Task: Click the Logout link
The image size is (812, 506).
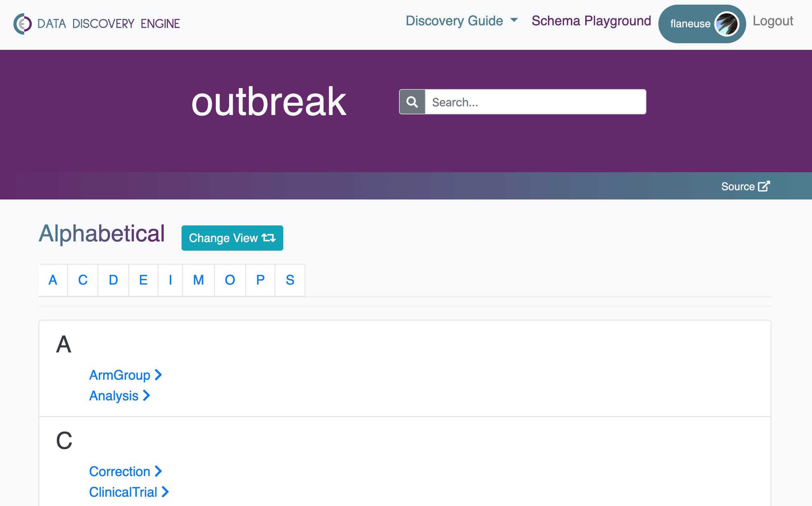Action: tap(773, 21)
